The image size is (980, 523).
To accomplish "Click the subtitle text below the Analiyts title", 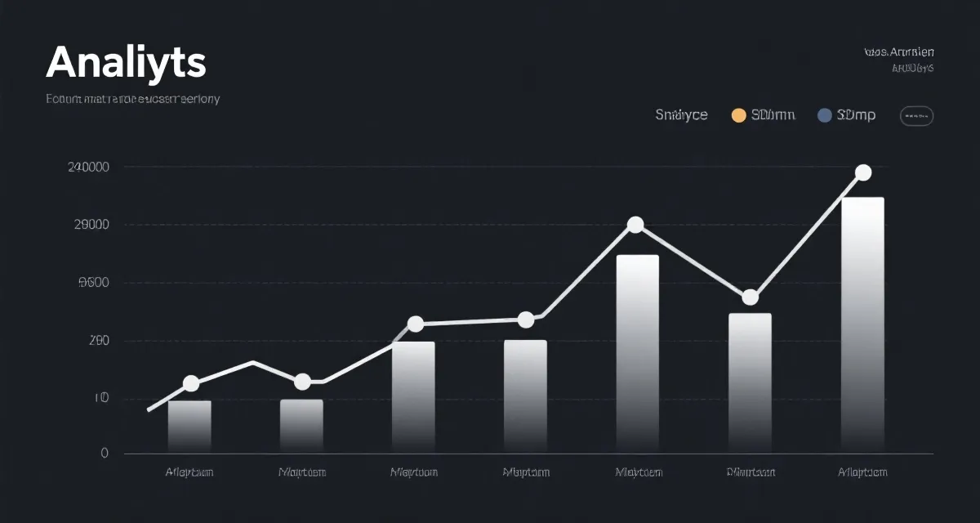I will click(x=132, y=99).
